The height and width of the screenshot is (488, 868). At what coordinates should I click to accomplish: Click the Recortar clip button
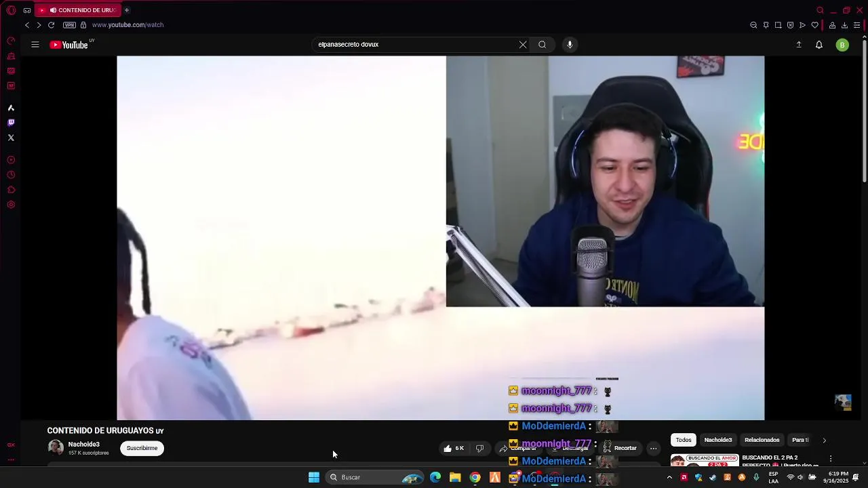620,448
